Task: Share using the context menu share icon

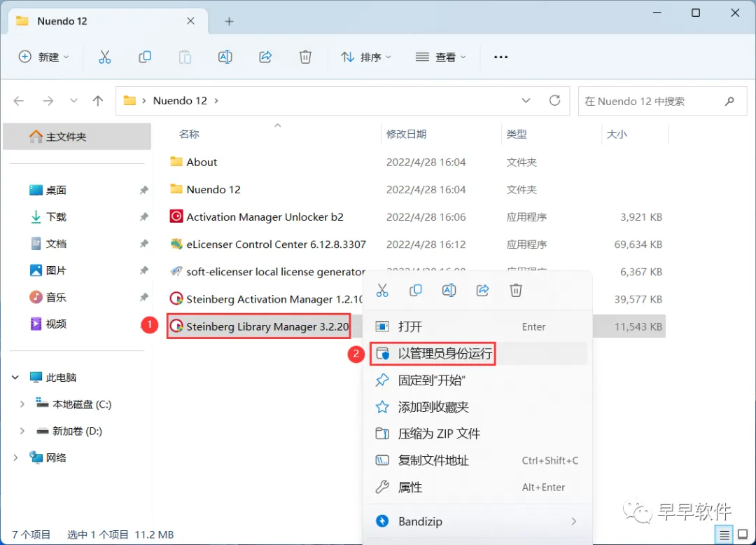Action: click(x=482, y=290)
